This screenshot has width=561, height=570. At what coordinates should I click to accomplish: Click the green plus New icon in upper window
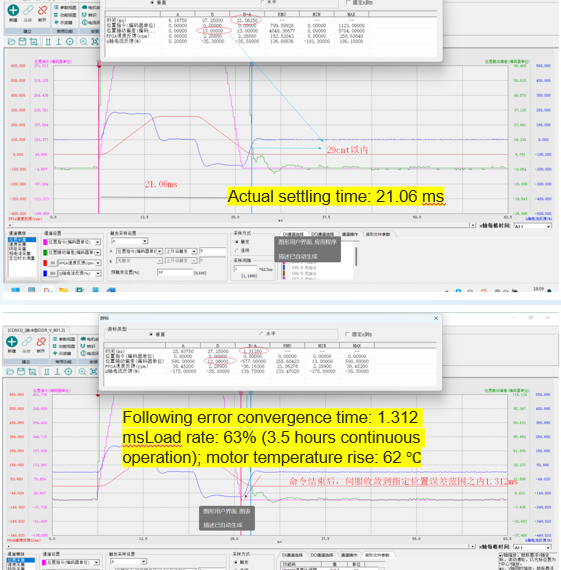click(x=13, y=10)
